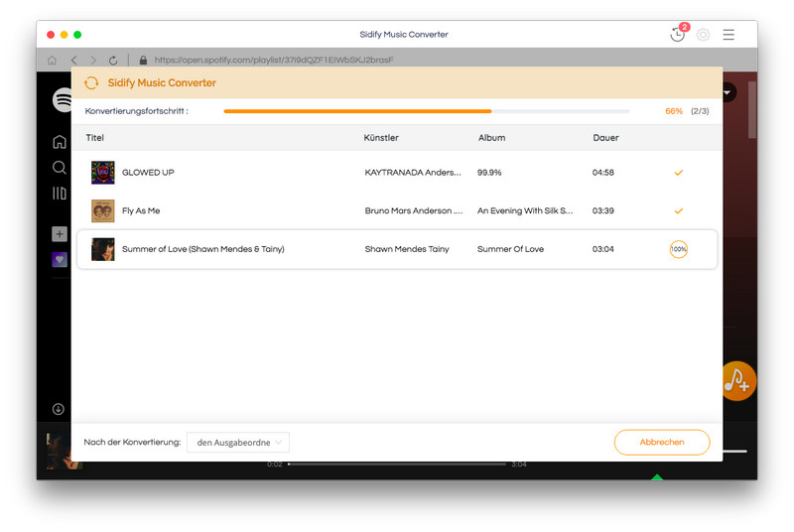Screen dimensions: 794x532
Task: Click duration 04:58
Action: [x=603, y=173]
